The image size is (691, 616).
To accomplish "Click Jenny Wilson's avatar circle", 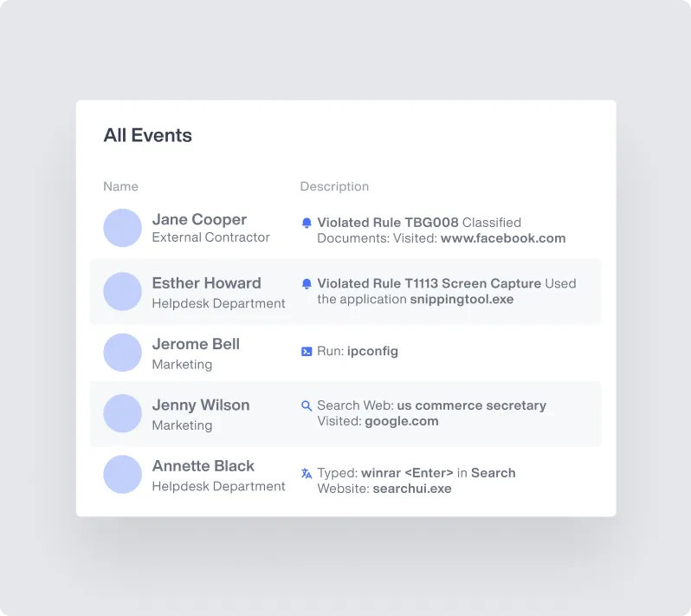I will point(122,413).
